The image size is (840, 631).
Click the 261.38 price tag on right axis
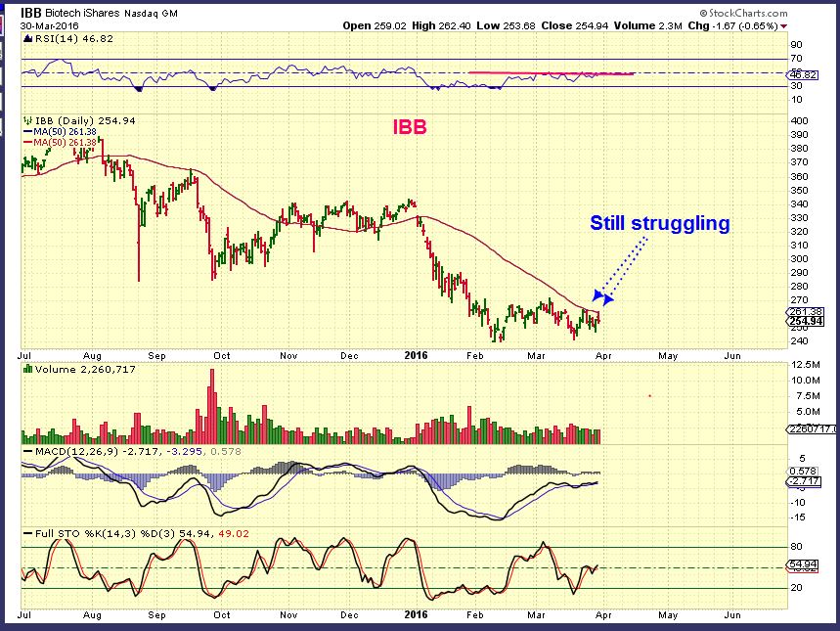pos(805,311)
